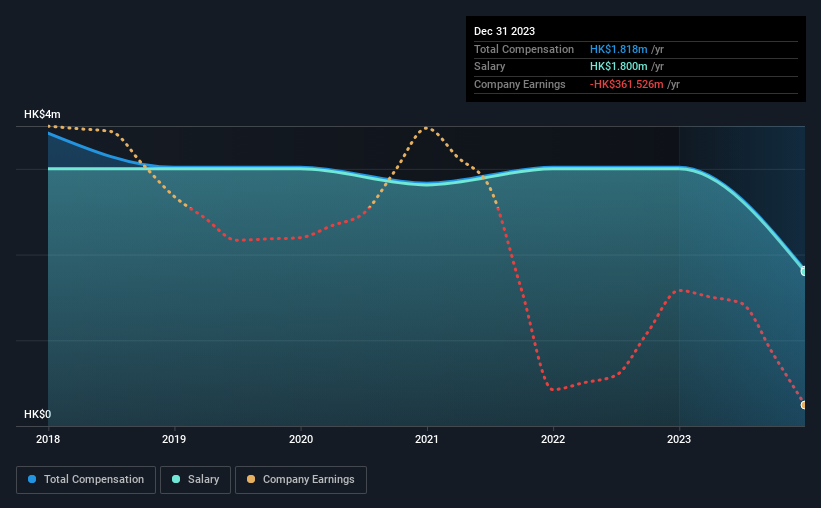
Task: Click the salary data point marker at chart end
Action: click(x=803, y=271)
